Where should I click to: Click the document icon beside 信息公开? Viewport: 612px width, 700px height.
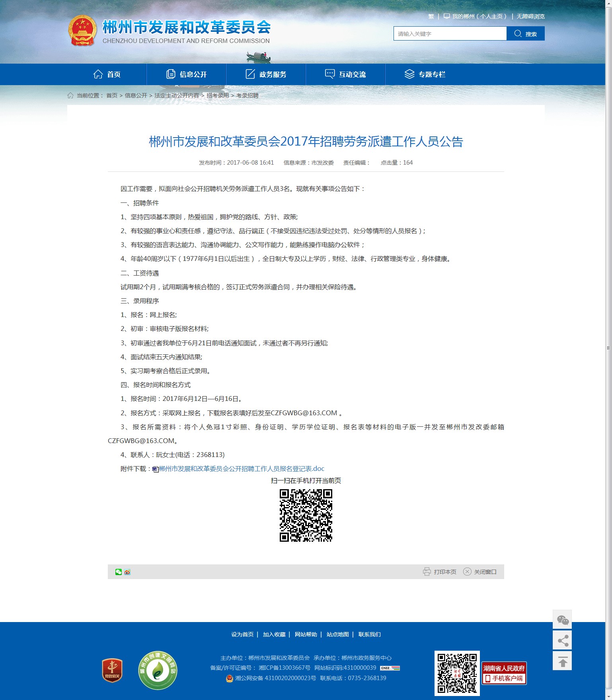click(171, 74)
